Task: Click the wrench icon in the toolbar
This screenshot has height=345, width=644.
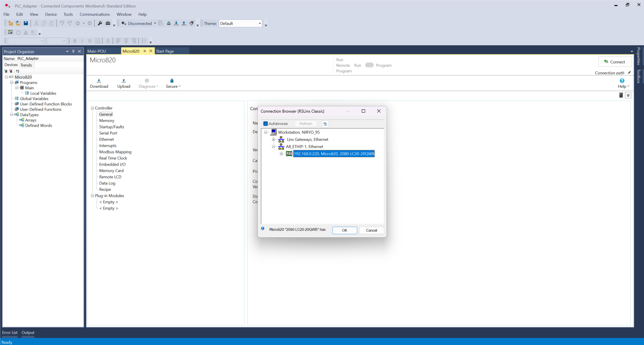Action: click(100, 23)
